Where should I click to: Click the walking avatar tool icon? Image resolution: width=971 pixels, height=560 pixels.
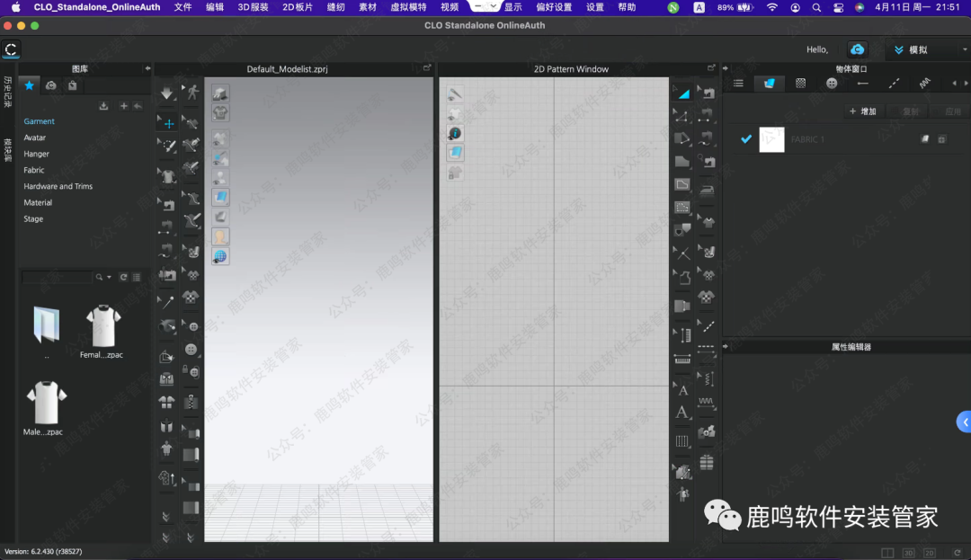click(x=192, y=92)
